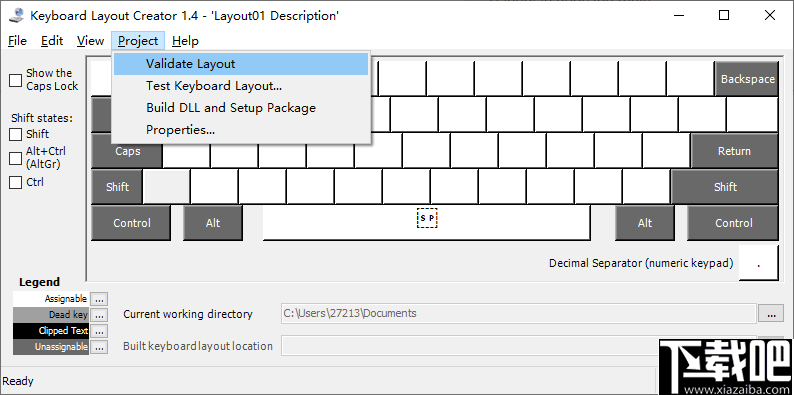Click the blank key left of Return
Viewport: 794px width, 395px height.
coord(666,151)
